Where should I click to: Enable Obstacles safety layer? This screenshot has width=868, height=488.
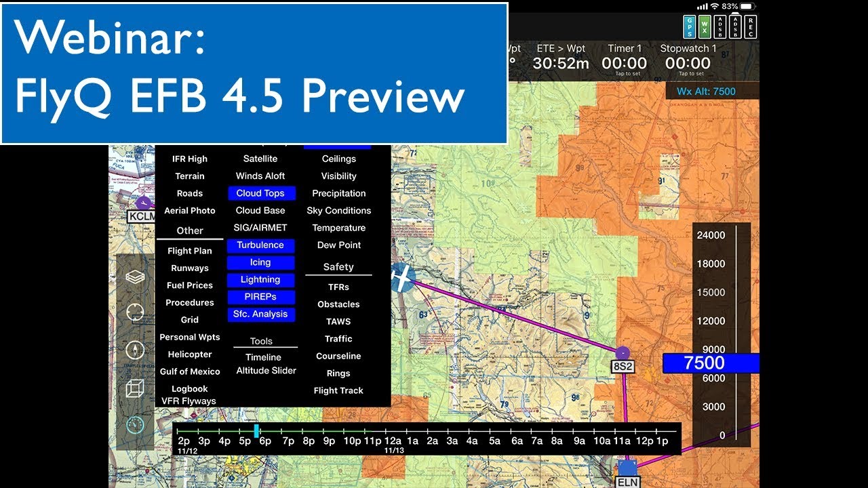[338, 304]
